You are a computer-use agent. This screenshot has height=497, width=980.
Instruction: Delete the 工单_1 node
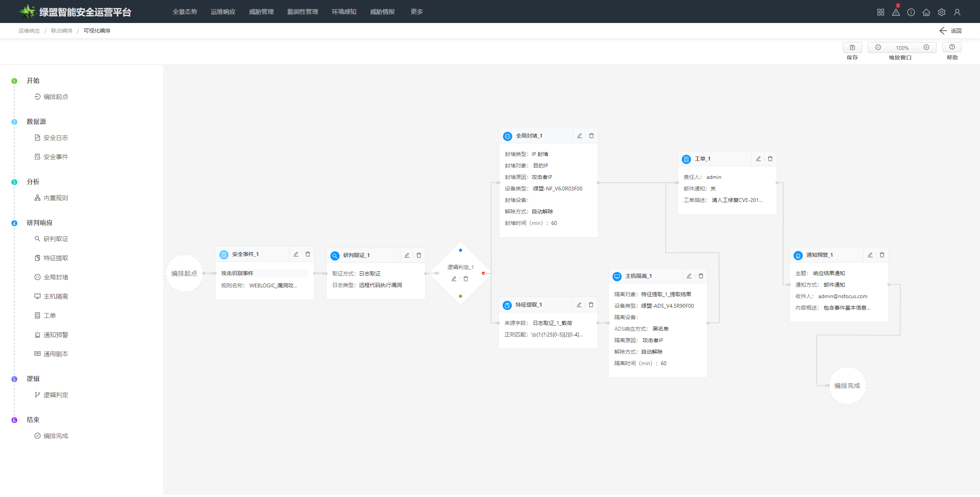point(770,159)
